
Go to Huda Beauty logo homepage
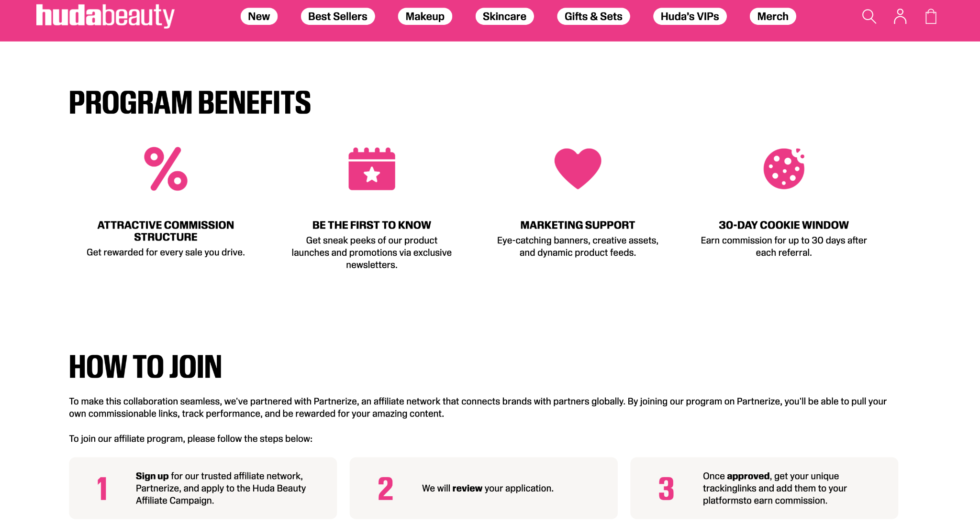(105, 16)
